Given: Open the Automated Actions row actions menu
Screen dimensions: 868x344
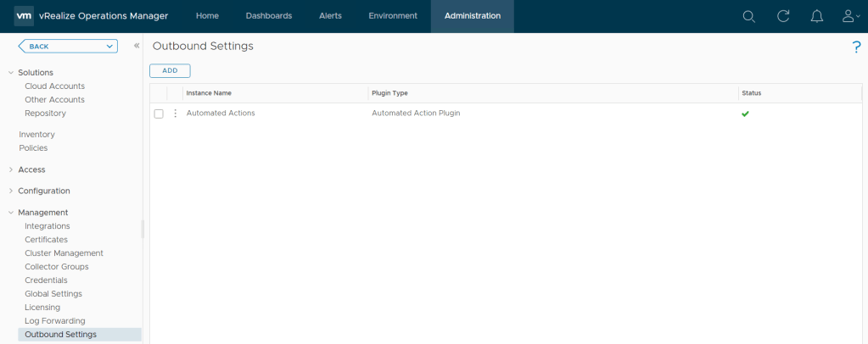Looking at the screenshot, I should (x=176, y=114).
